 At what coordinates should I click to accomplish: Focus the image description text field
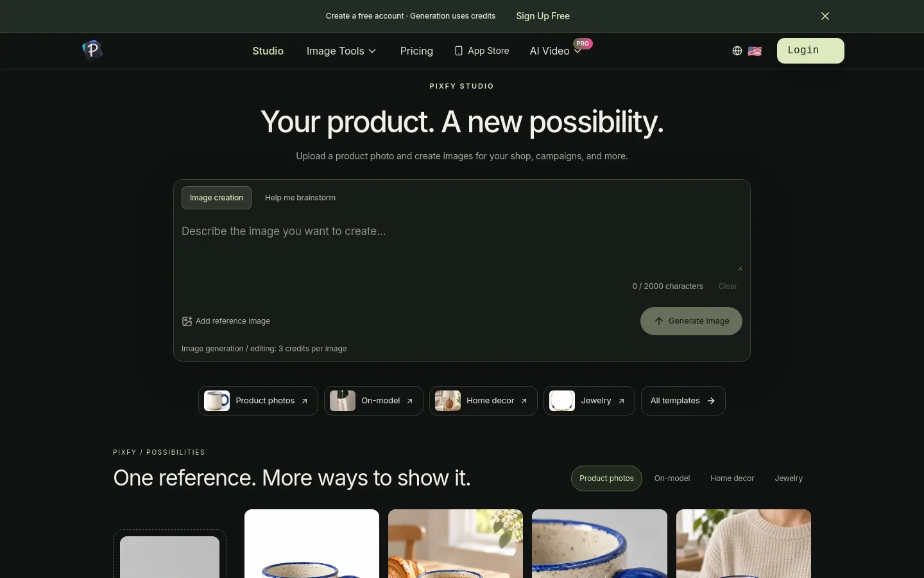462,247
